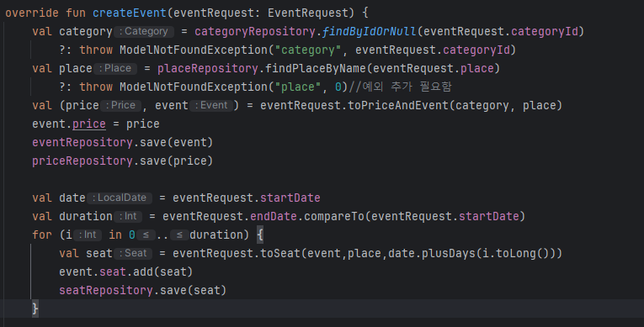Click startDate on the 'val date' line
This screenshot has width=644, height=327.
[290, 198]
